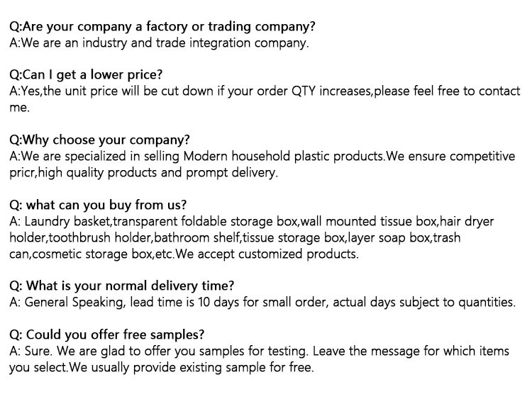The width and height of the screenshot is (532, 411).
Task: Click the question about factory or trading company
Action: [x=162, y=27]
